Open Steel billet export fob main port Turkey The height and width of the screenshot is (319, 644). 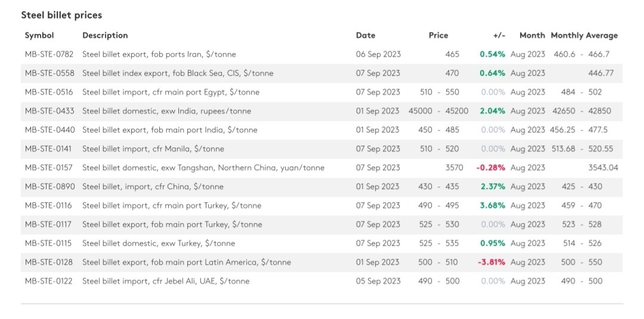pyautogui.click(x=172, y=224)
